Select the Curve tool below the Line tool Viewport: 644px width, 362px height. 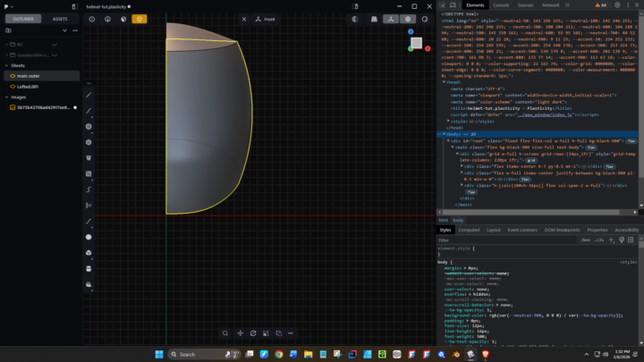[89, 111]
